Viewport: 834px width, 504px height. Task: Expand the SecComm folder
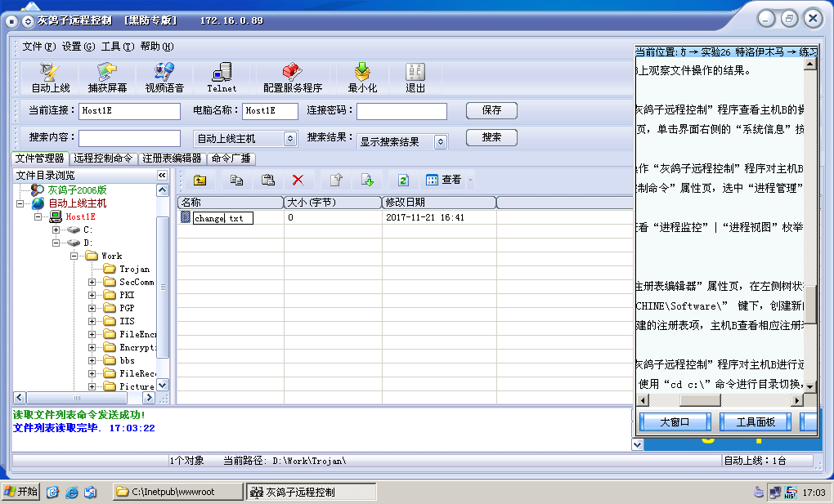[92, 283]
